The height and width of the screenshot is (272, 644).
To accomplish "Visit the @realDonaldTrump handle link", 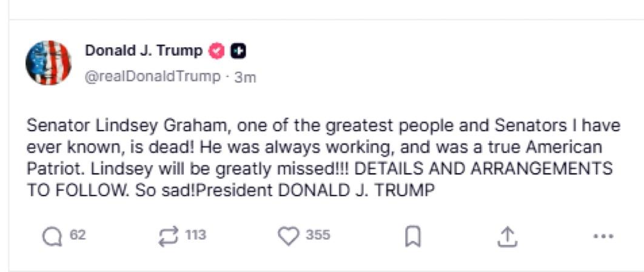I will tap(152, 76).
